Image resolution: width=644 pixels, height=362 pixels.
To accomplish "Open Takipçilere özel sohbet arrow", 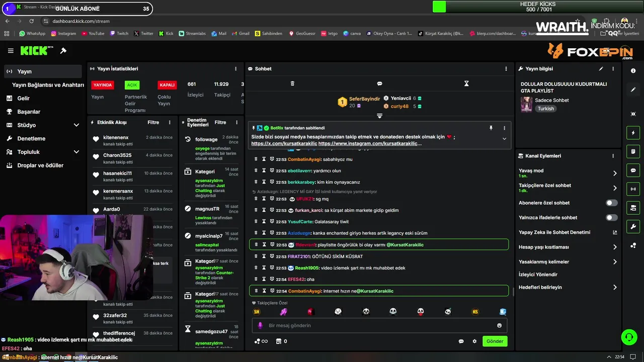I will [x=614, y=188].
